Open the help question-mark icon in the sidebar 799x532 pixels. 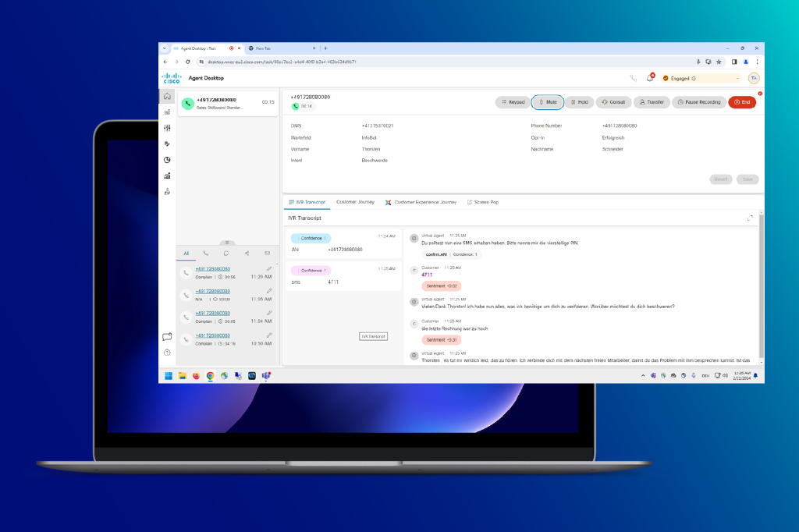pos(167,353)
